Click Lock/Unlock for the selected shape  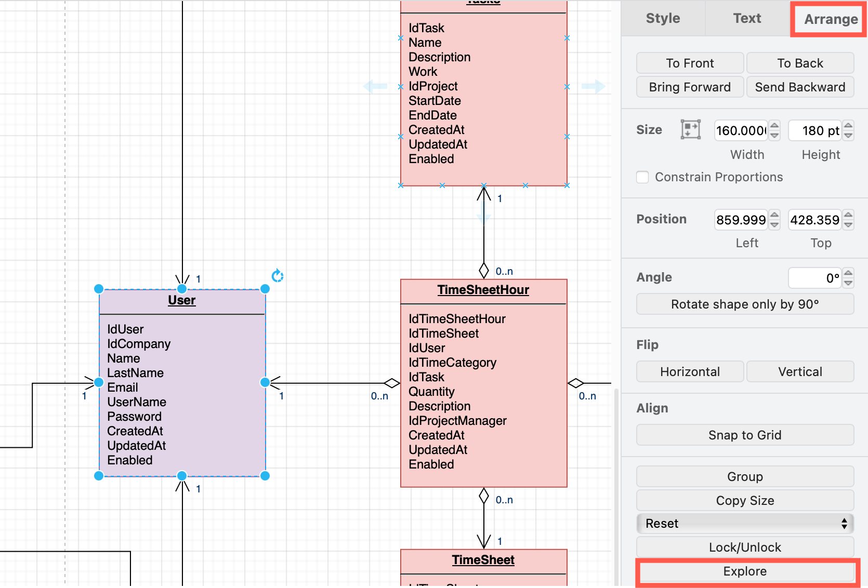(x=745, y=547)
